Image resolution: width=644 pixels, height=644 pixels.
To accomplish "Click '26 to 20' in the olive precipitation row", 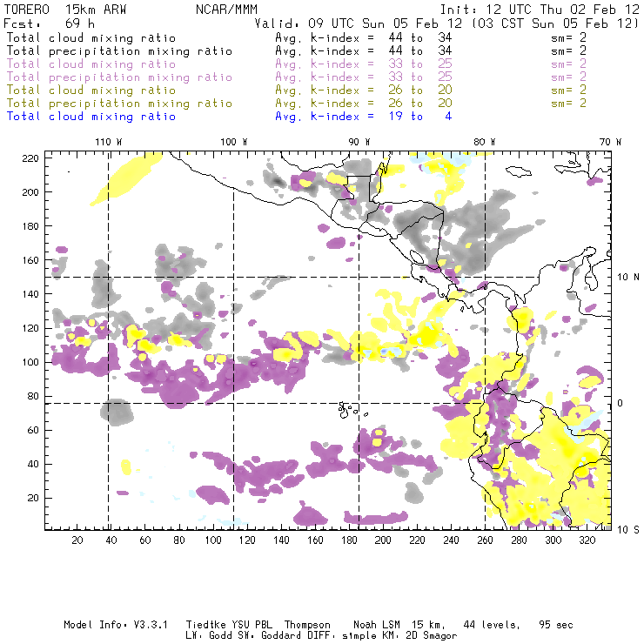I will pos(420,103).
